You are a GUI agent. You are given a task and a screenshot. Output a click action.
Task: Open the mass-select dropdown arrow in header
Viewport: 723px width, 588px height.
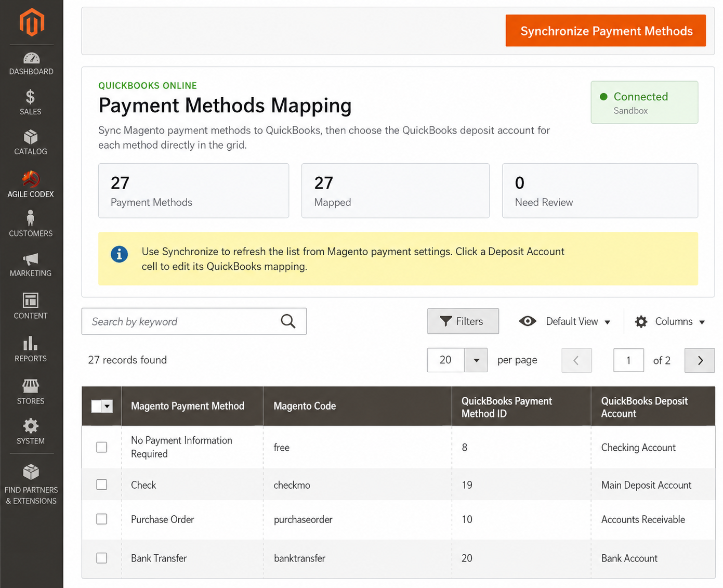coord(108,406)
